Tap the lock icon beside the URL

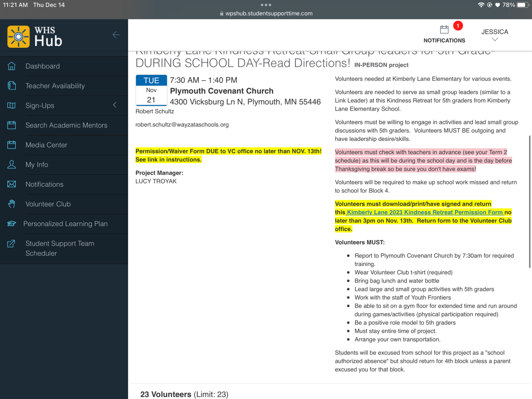coord(222,13)
